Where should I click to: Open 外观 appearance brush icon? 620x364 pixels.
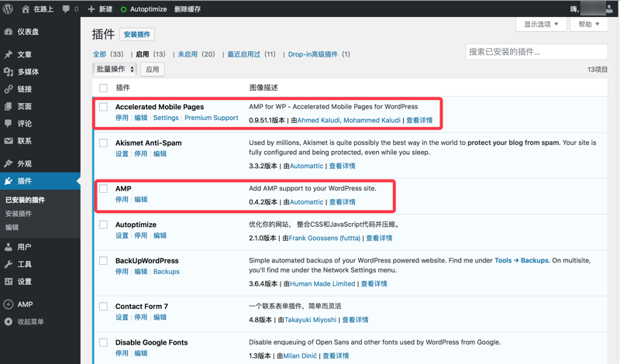9,163
